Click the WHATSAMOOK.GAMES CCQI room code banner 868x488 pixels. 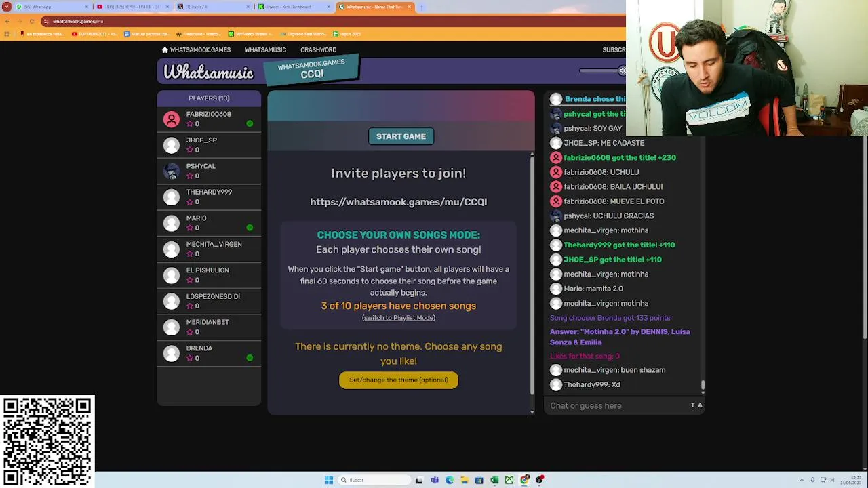click(311, 69)
